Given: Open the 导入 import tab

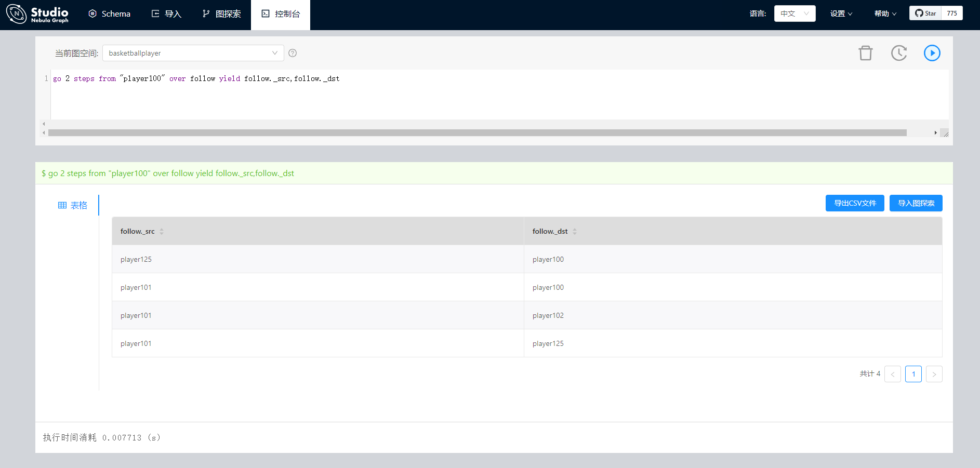Looking at the screenshot, I should (x=166, y=14).
